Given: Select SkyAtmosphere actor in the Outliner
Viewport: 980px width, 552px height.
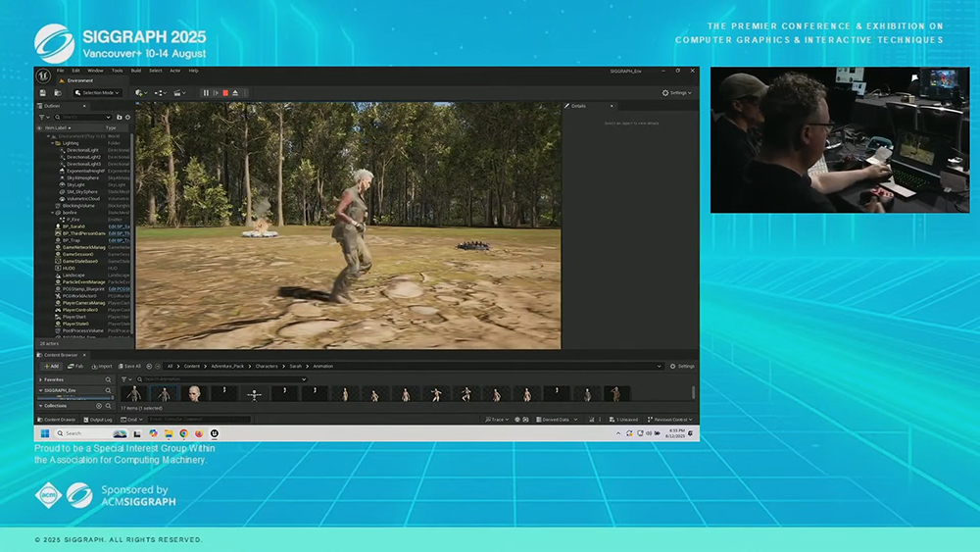Looking at the screenshot, I should (82, 178).
